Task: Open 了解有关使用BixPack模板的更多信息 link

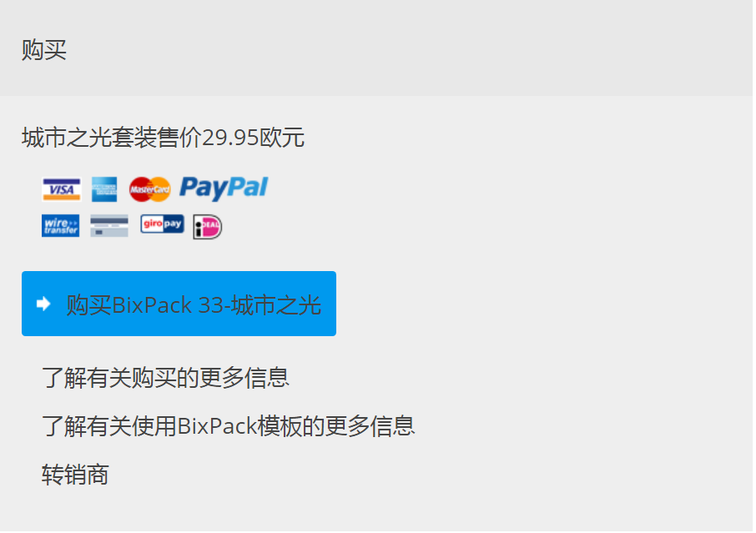Action: coord(228,426)
